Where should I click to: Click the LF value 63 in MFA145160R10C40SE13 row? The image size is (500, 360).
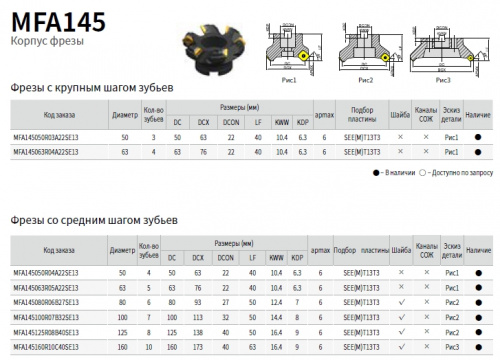click(252, 347)
